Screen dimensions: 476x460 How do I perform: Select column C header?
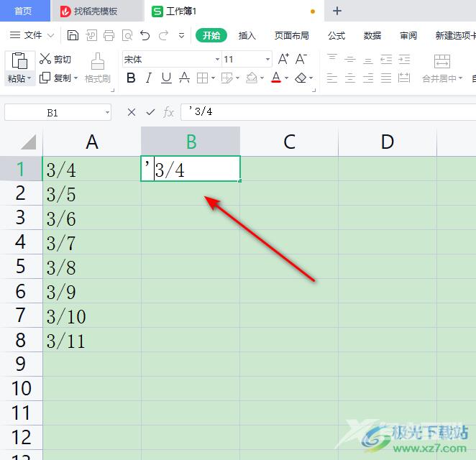[289, 142]
